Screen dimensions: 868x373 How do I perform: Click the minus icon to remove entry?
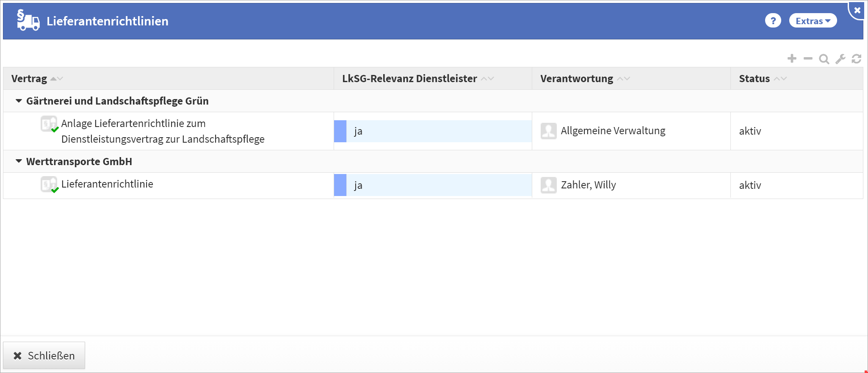(808, 58)
